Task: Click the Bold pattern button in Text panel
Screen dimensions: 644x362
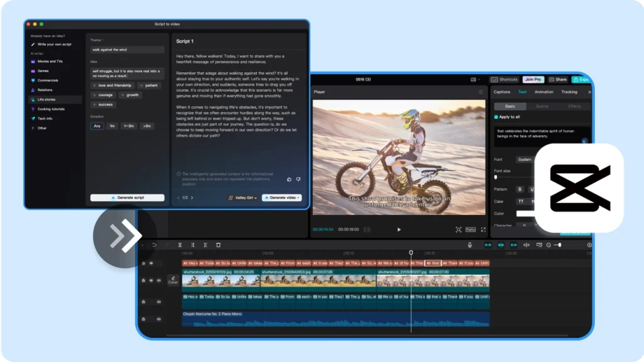Action: (519, 189)
